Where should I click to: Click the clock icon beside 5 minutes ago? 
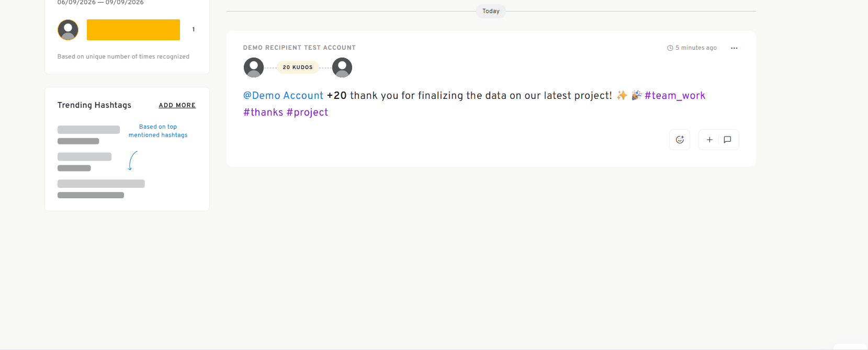pos(670,48)
